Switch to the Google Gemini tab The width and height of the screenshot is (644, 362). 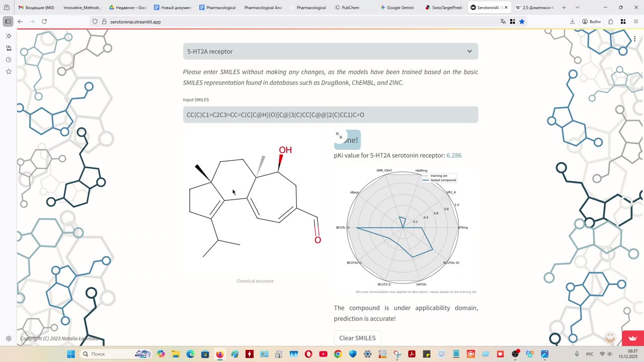(x=396, y=8)
